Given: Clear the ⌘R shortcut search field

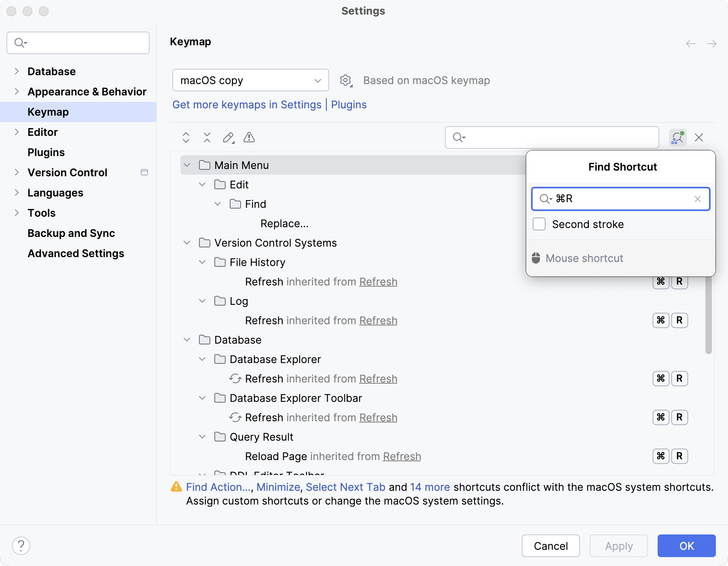Looking at the screenshot, I should [697, 199].
